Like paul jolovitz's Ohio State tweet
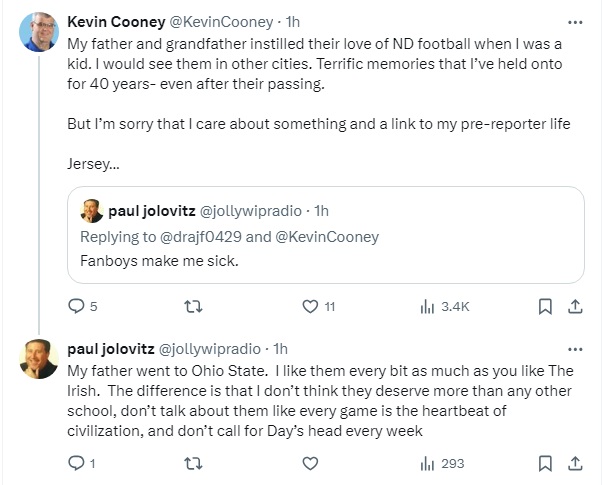 coord(310,463)
